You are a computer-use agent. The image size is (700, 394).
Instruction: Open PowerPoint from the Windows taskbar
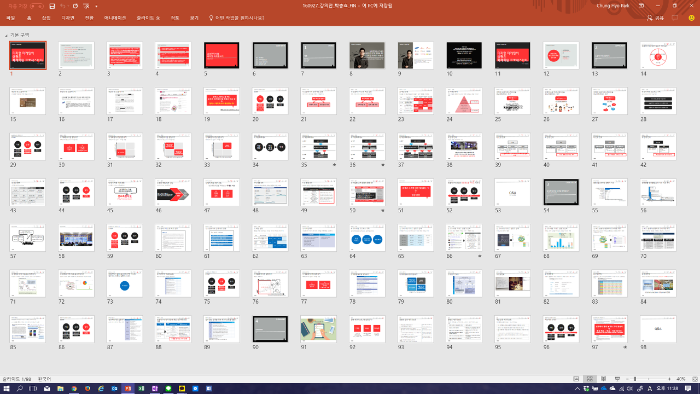(x=128, y=389)
